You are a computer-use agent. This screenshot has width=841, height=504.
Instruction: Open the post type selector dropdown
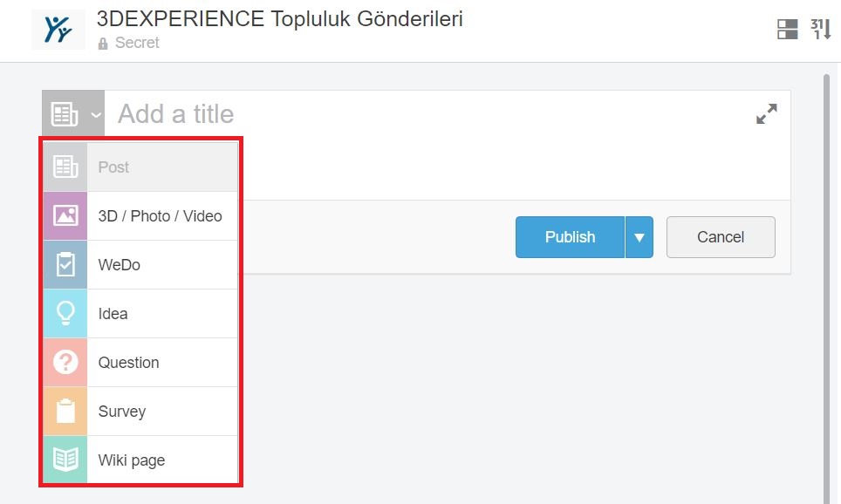click(x=73, y=114)
